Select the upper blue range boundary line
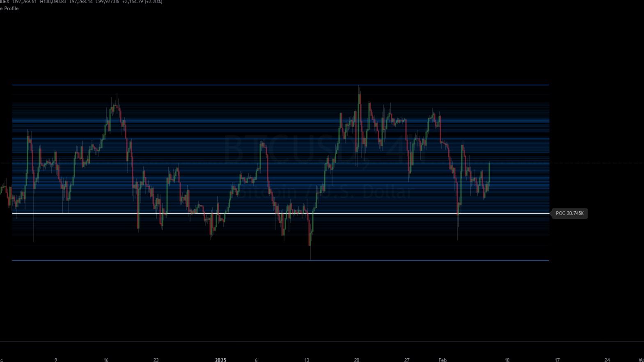 click(x=281, y=85)
